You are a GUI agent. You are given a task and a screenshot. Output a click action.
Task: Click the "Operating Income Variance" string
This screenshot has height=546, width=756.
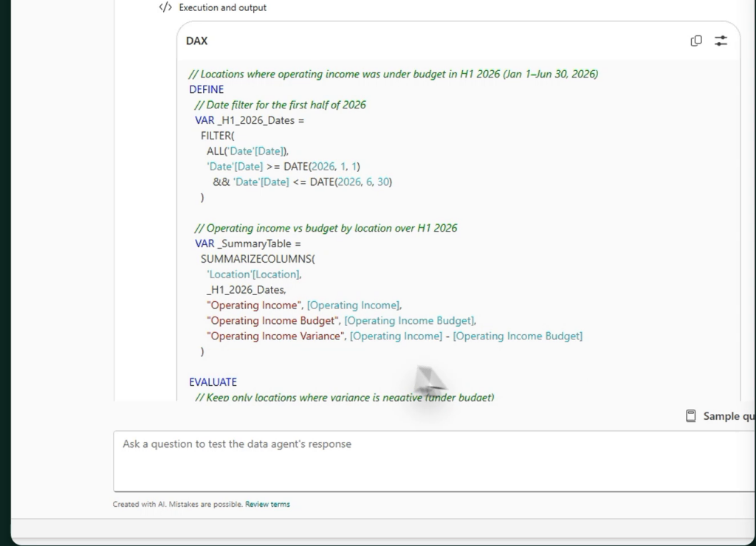point(276,336)
